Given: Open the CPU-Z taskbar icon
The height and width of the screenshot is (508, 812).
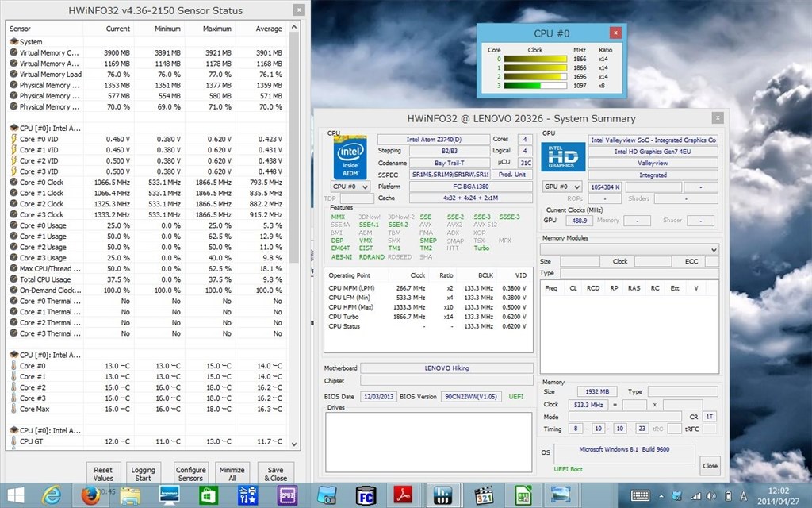Looking at the screenshot, I should (286, 495).
